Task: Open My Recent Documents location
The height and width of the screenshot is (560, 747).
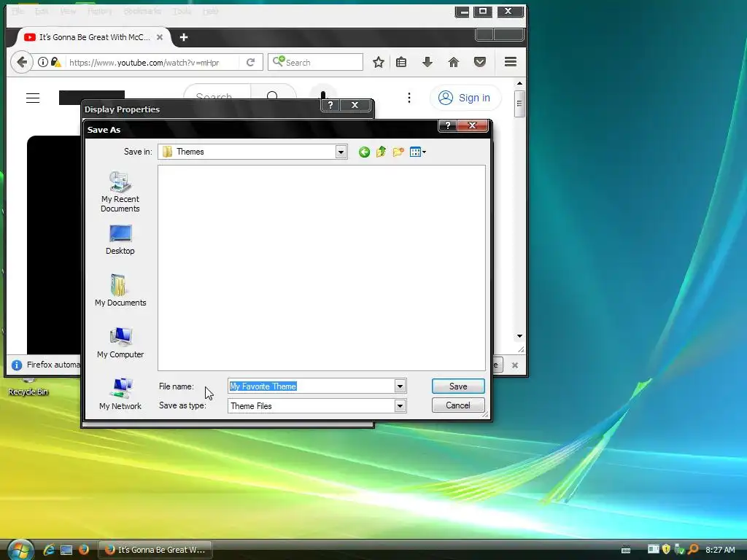Action: pyautogui.click(x=120, y=192)
